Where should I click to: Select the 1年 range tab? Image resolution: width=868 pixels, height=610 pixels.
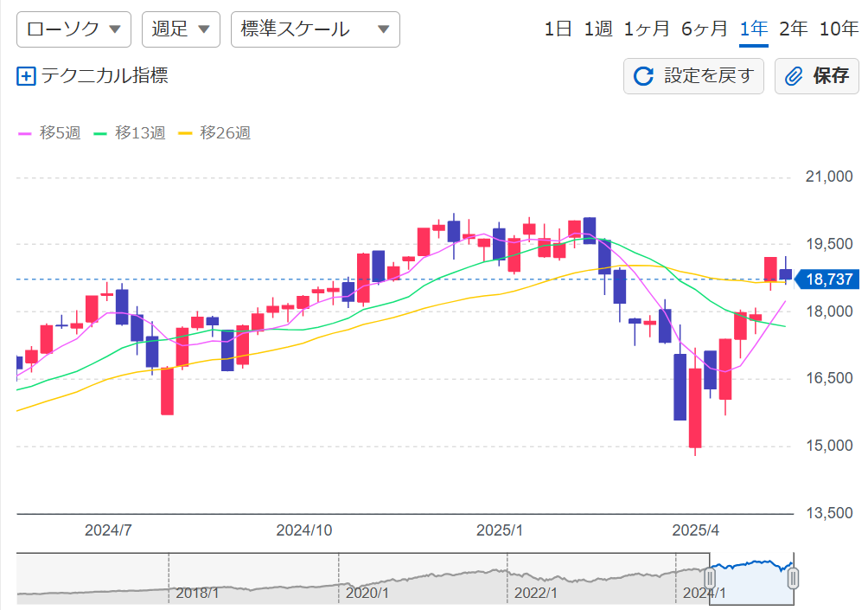pyautogui.click(x=754, y=29)
